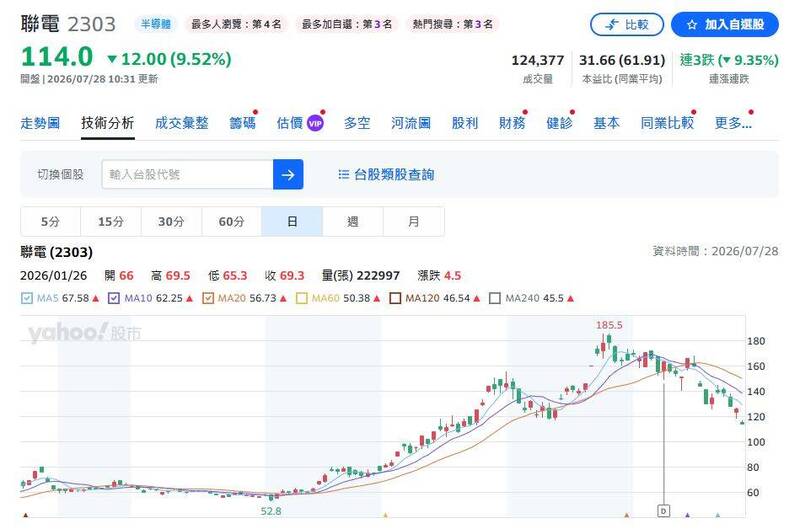Image resolution: width=800 pixels, height=529 pixels.
Task: Toggle the MA10 checkbox
Action: (114, 298)
